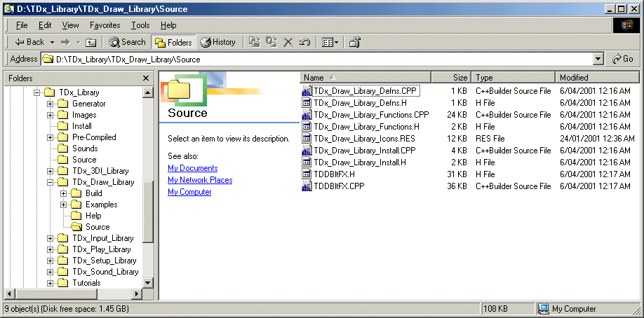Open the History pane from the toolbar
Image resolution: width=644 pixels, height=318 pixels.
[x=218, y=42]
